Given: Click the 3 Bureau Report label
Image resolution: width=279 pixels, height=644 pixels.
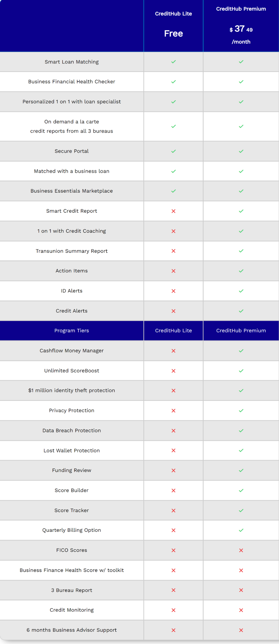Looking at the screenshot, I should (x=72, y=590).
